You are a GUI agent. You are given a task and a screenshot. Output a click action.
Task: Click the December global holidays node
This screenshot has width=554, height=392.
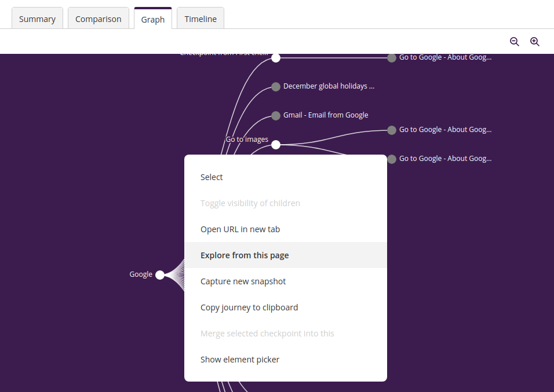(276, 86)
